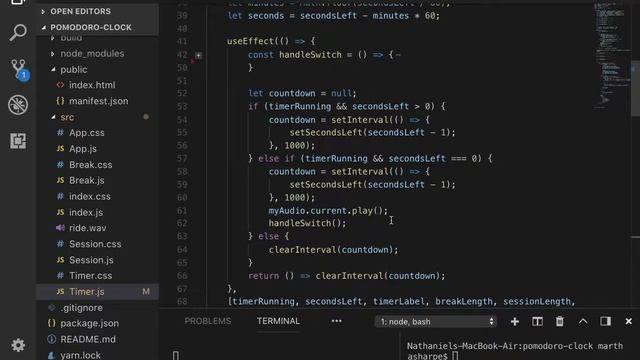Open App.css file
The image size is (640, 360).
coord(87,133)
